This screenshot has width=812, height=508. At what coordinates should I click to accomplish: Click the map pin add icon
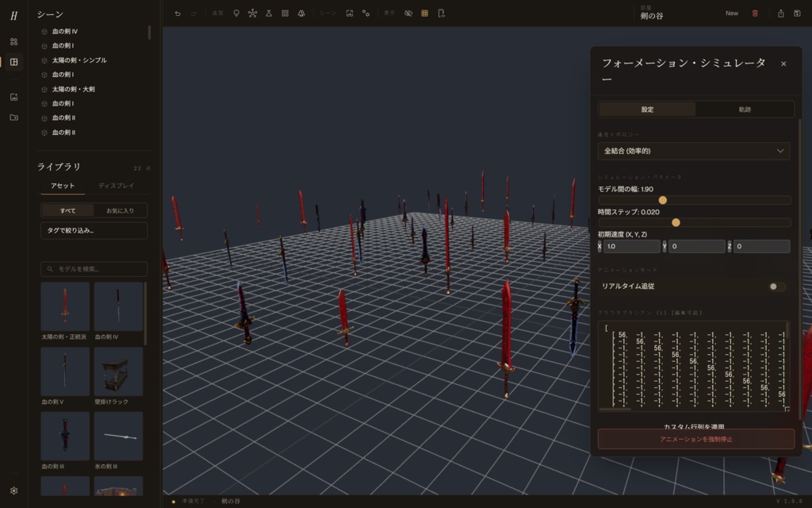236,13
